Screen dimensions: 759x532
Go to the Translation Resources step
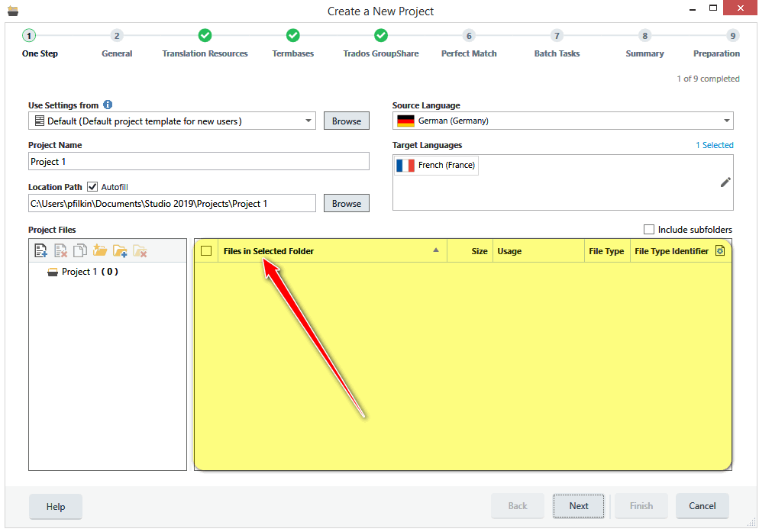coord(205,53)
